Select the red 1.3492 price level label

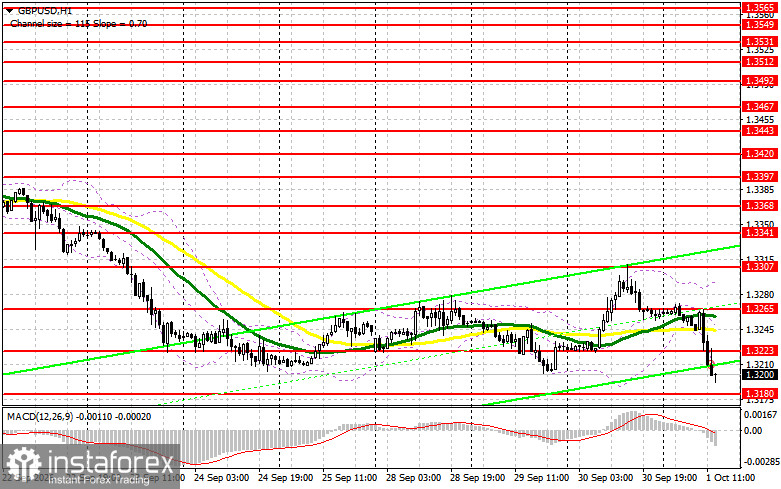(x=759, y=81)
